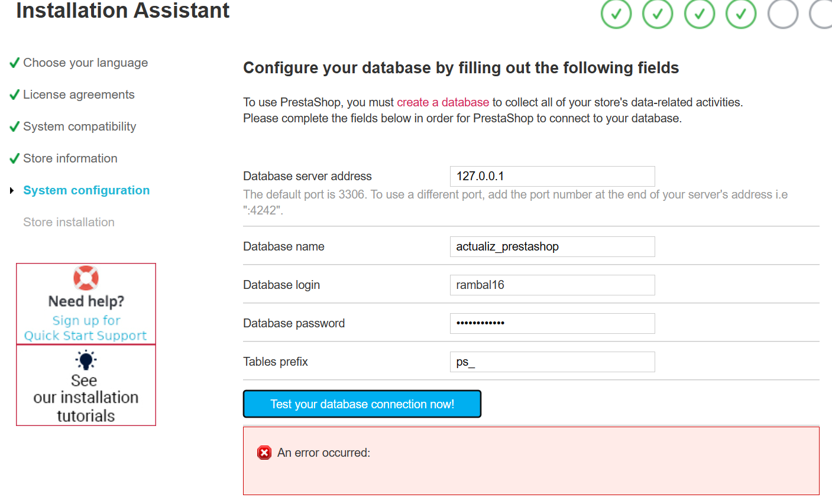Click the fourth completed step circle
The width and height of the screenshot is (832, 504).
tap(741, 14)
